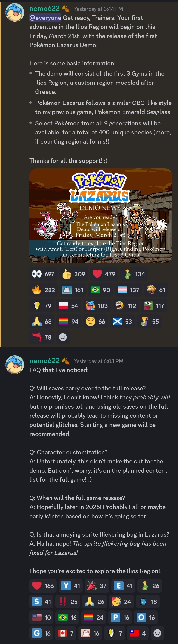Click the Canada flag reaction with 7
178x644 pixels.
point(66,633)
